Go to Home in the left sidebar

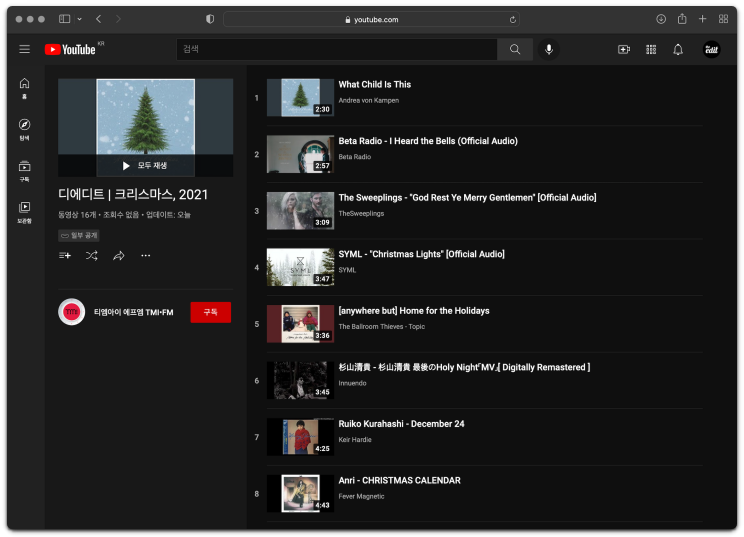(x=24, y=88)
